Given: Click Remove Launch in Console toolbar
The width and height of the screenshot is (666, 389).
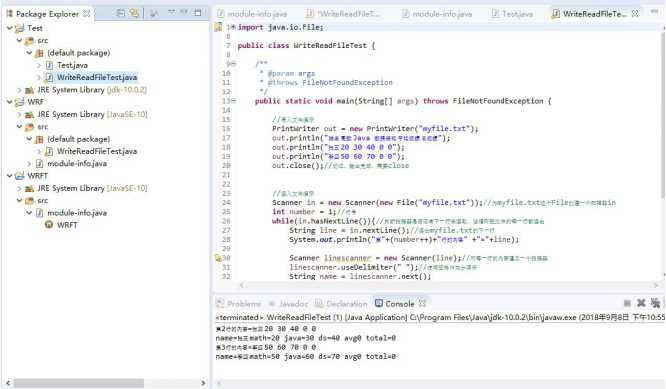Looking at the screenshot, I should [641, 303].
